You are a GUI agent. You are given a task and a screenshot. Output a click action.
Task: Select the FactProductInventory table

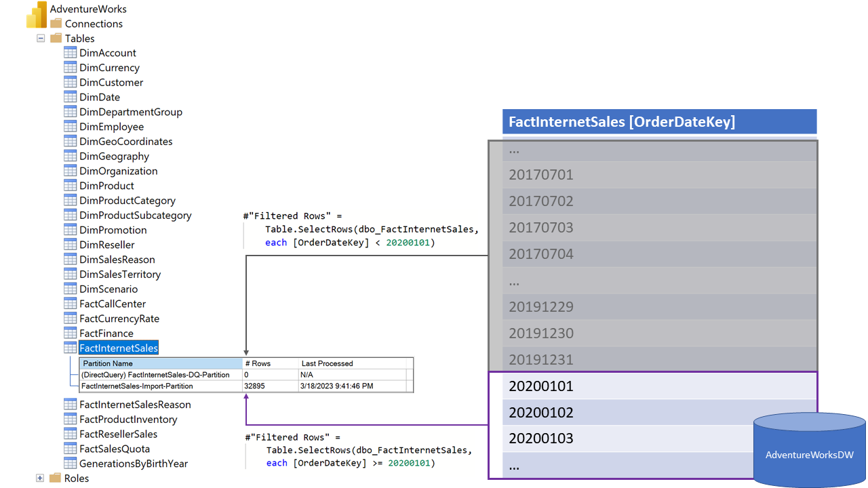click(128, 419)
